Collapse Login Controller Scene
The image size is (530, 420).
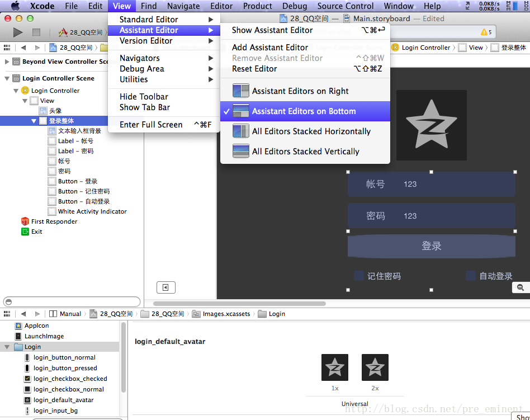tap(7, 78)
